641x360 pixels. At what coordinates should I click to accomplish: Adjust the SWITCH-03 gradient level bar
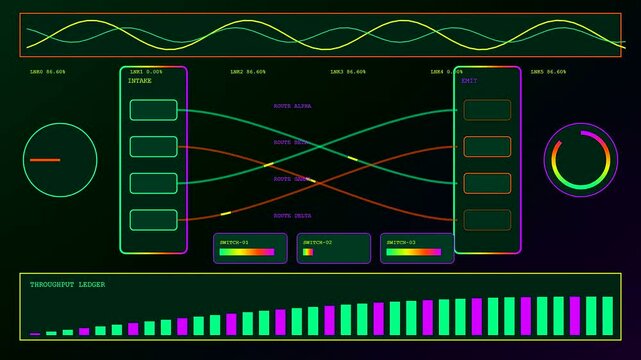[x=414, y=252]
